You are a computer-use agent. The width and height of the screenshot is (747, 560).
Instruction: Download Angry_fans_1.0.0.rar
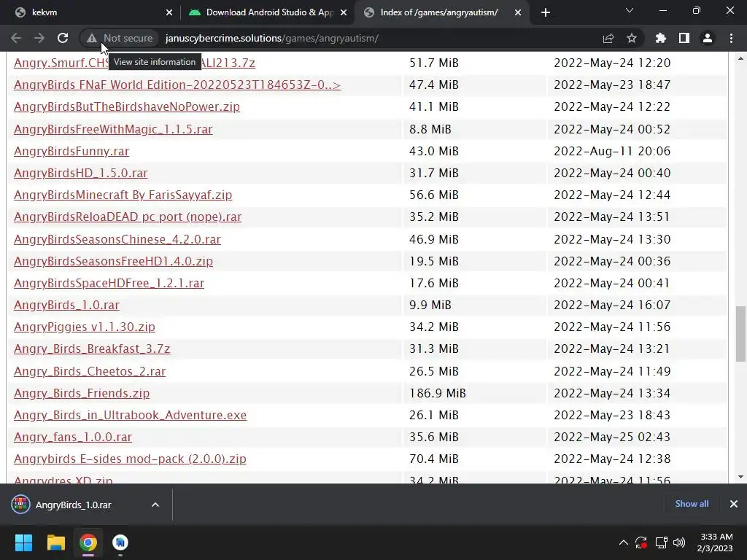[x=73, y=437]
